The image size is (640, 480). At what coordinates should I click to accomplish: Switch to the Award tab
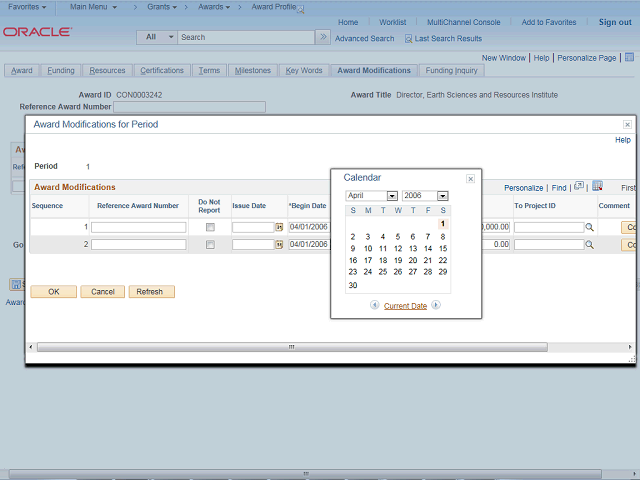pyautogui.click(x=22, y=71)
